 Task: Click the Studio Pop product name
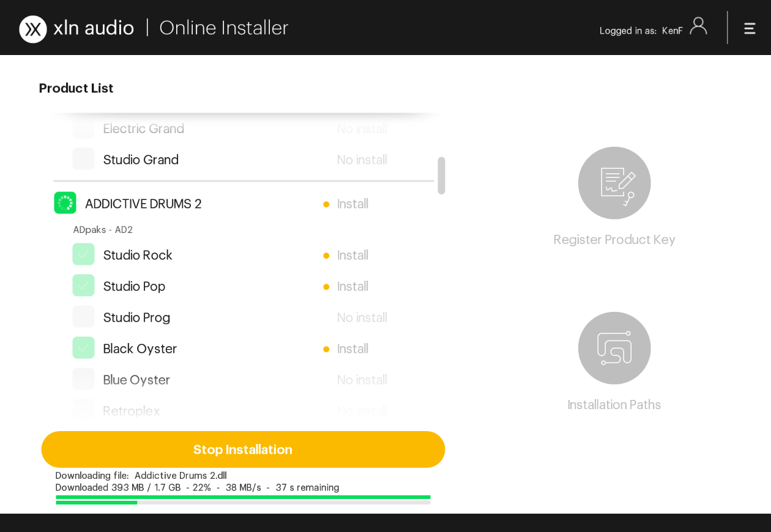pos(134,286)
